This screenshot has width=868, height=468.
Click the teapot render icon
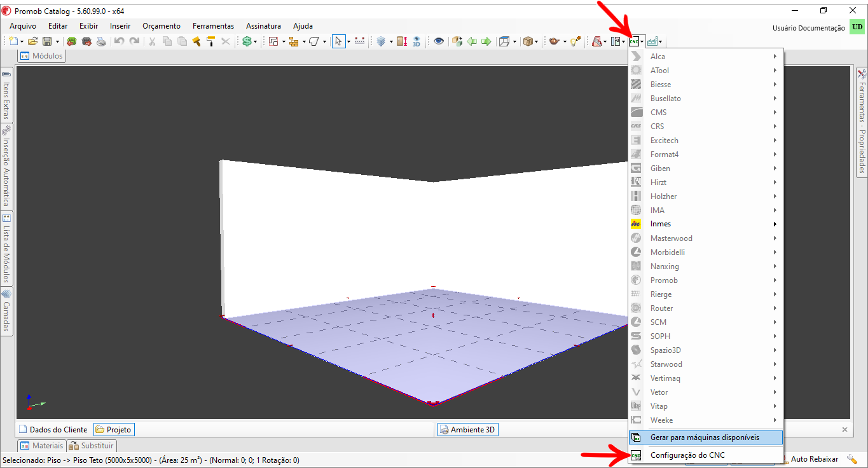[554, 41]
